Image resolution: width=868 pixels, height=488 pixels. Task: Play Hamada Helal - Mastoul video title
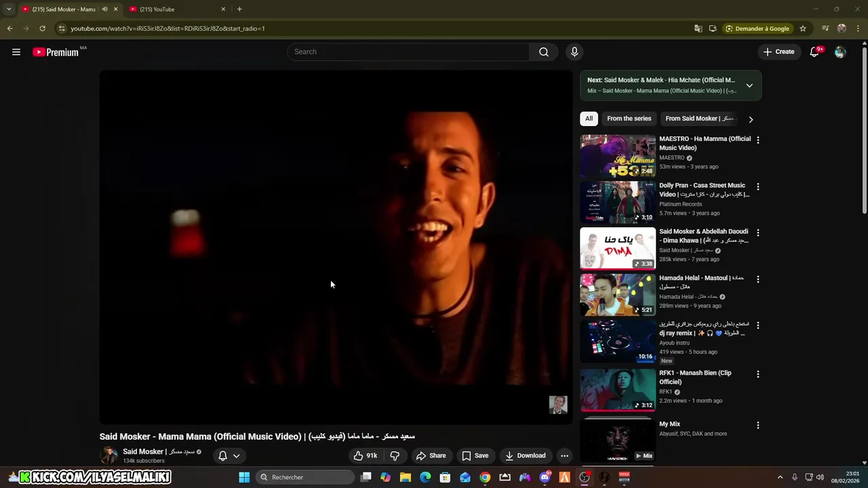pos(701,282)
